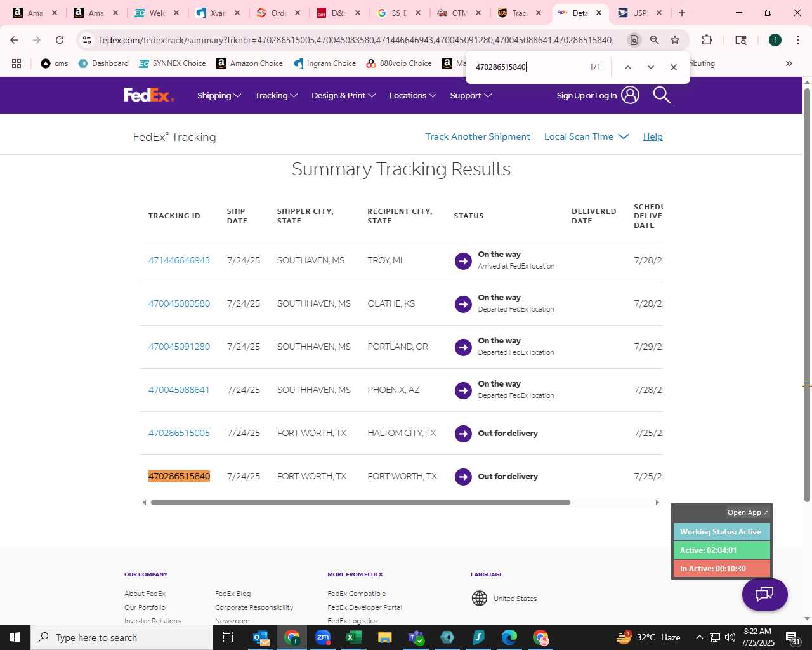
Task: Expand the Support menu
Action: point(471,95)
